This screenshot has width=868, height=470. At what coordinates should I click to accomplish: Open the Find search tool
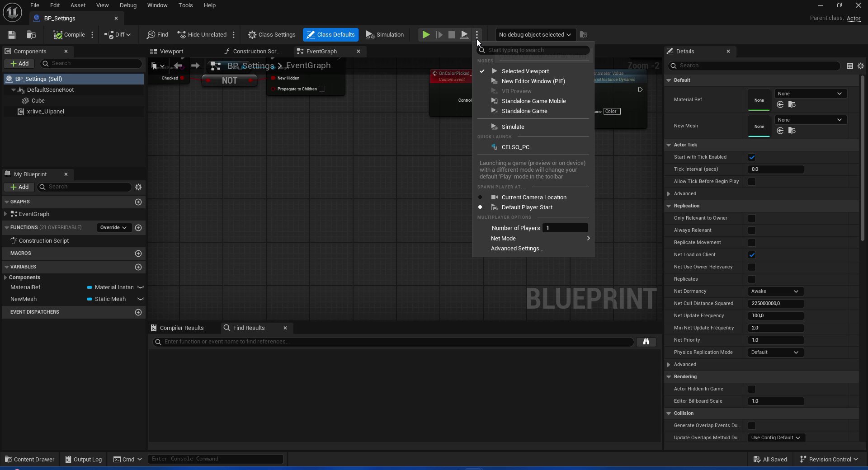[x=157, y=35]
